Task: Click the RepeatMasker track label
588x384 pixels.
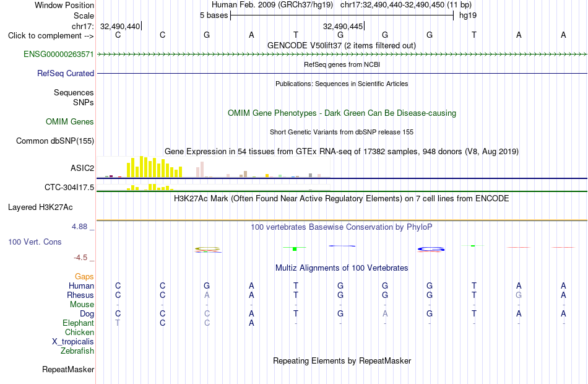Action: (x=68, y=369)
